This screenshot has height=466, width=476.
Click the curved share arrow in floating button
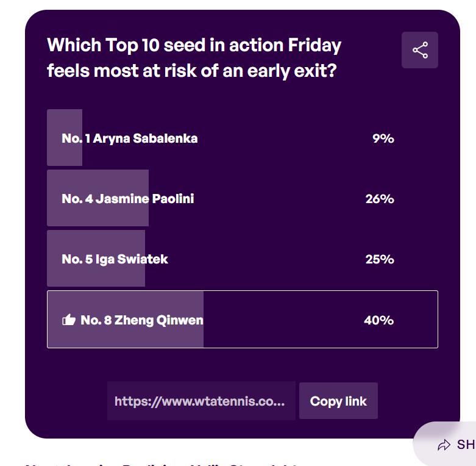click(x=444, y=445)
